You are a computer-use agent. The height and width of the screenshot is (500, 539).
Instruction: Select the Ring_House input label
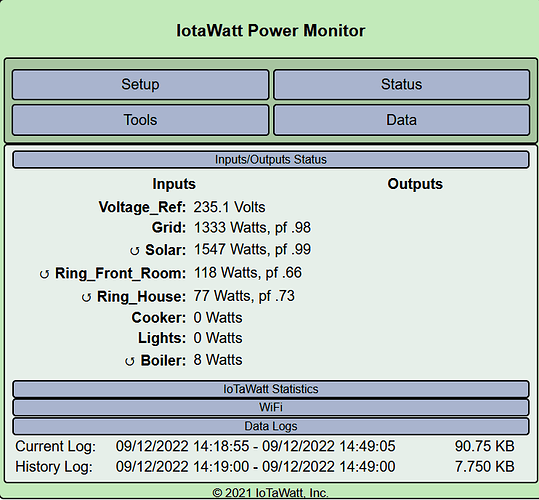click(141, 297)
